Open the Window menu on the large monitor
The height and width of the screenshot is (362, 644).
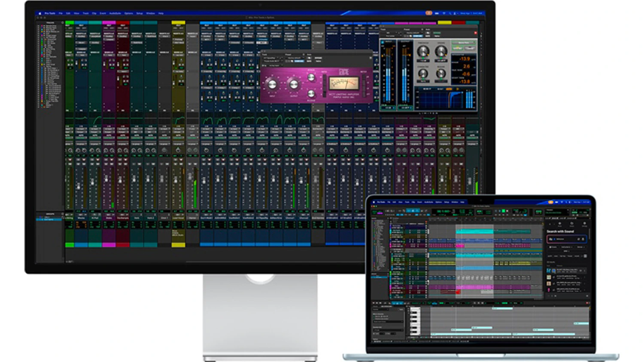(150, 13)
